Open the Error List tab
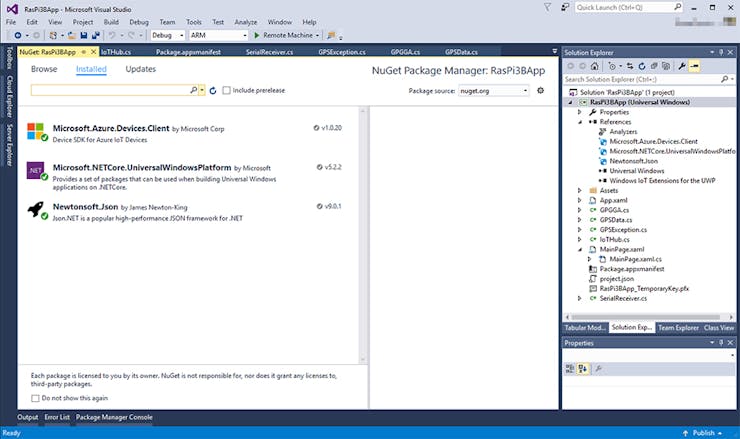Screen dimensions: 740x439 point(57,417)
